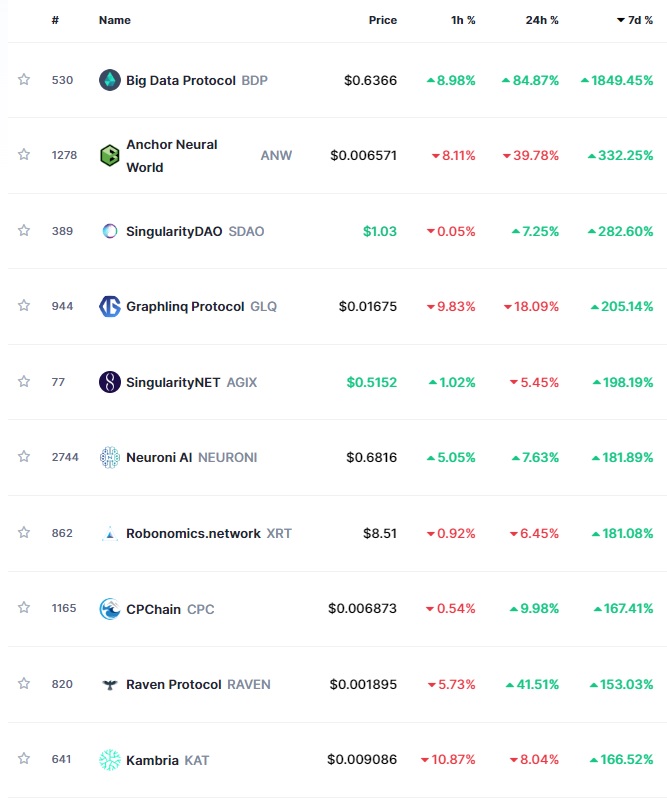Click the Kambria snowflake logo
The width and height of the screenshot is (667, 799).
tap(110, 760)
